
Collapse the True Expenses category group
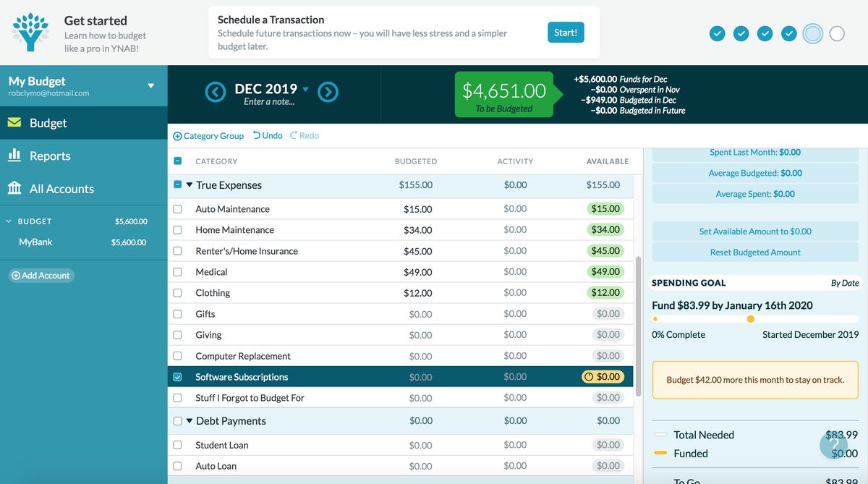(x=188, y=184)
